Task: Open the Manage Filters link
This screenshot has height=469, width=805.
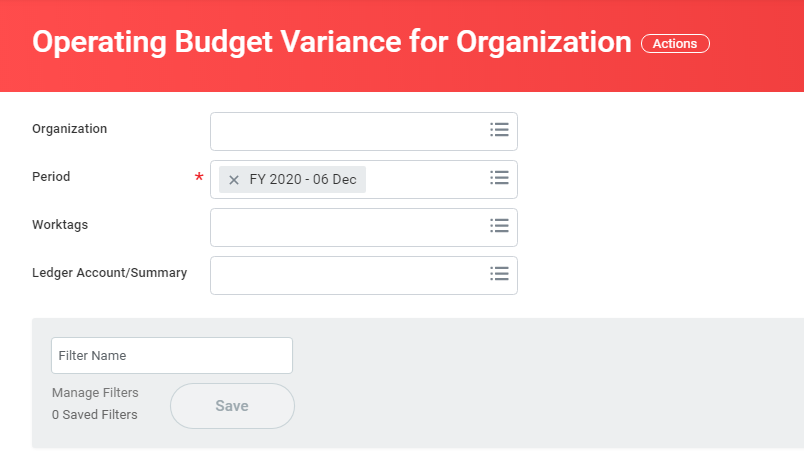Action: (95, 393)
